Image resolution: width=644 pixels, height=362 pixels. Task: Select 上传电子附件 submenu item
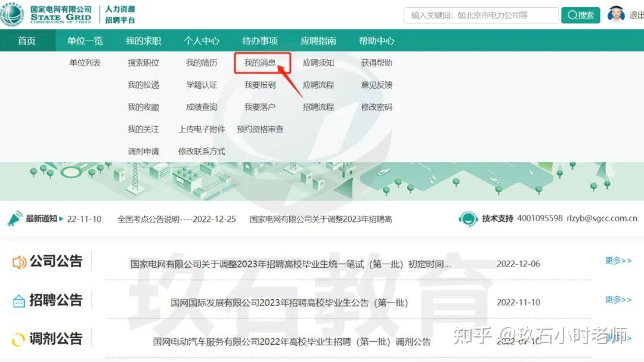tap(202, 129)
